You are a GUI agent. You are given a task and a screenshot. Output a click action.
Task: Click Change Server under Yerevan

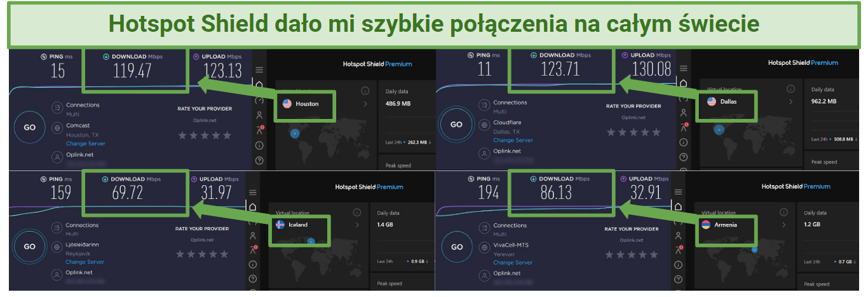pos(512,263)
